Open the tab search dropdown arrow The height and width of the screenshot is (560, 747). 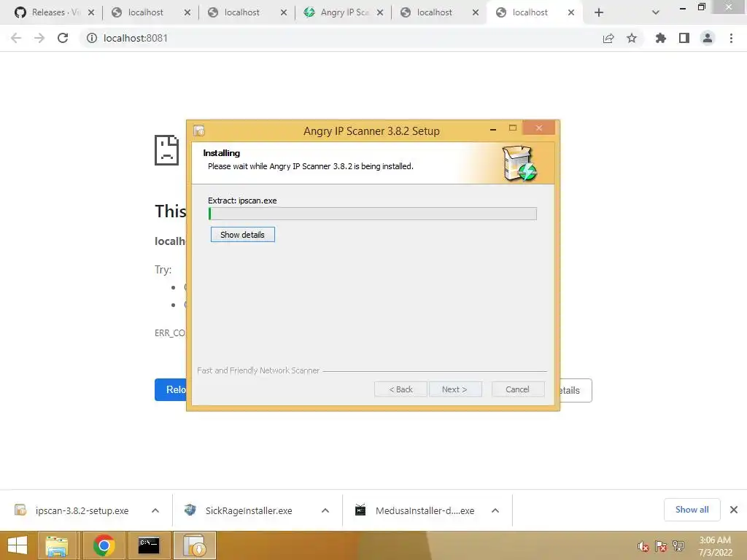[656, 13]
